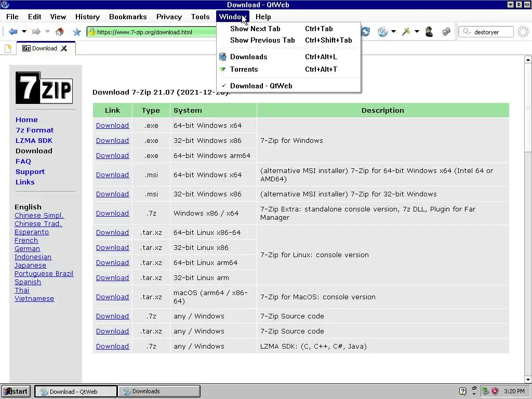Open the Help menu

[263, 17]
